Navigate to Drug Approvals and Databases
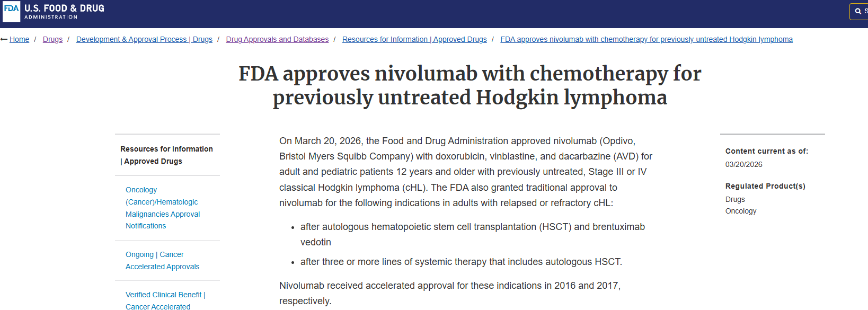 (277, 40)
